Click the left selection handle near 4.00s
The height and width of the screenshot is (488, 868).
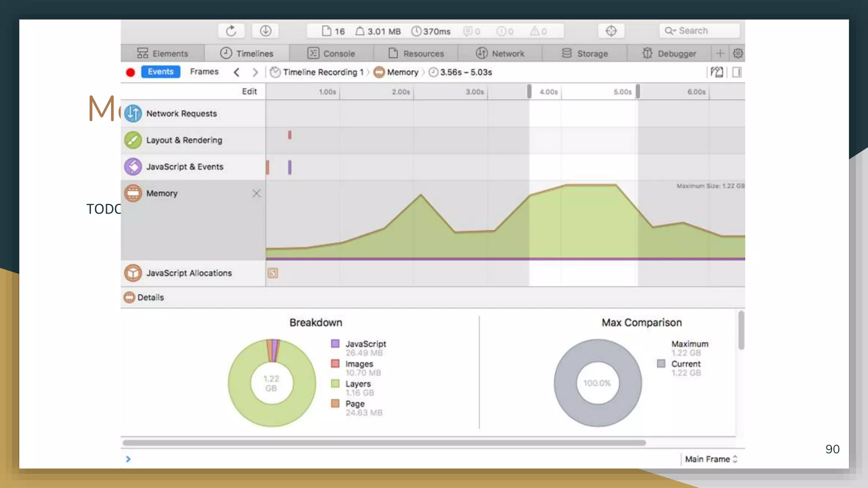[x=529, y=91]
